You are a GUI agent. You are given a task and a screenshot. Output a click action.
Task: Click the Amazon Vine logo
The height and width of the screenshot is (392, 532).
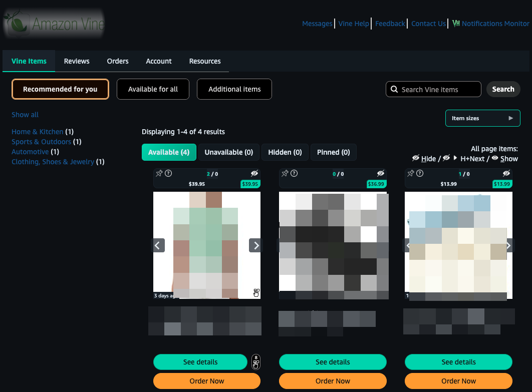tap(54, 24)
